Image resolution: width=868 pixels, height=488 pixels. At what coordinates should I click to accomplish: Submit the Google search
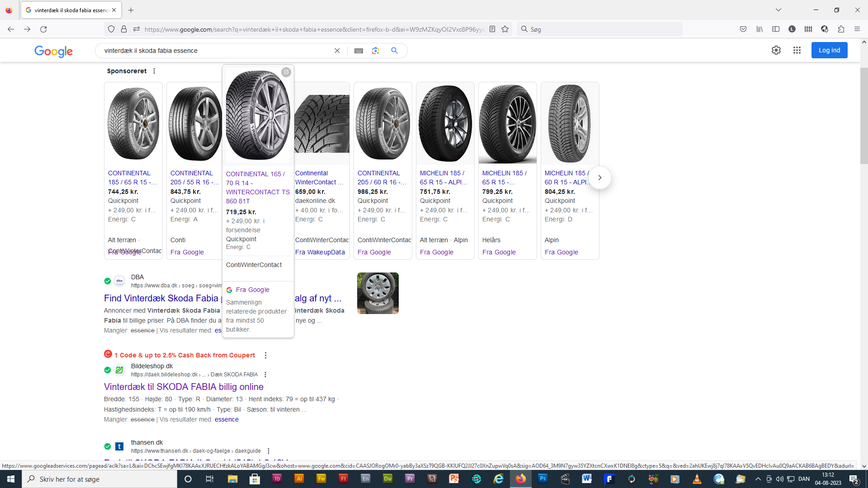395,51
